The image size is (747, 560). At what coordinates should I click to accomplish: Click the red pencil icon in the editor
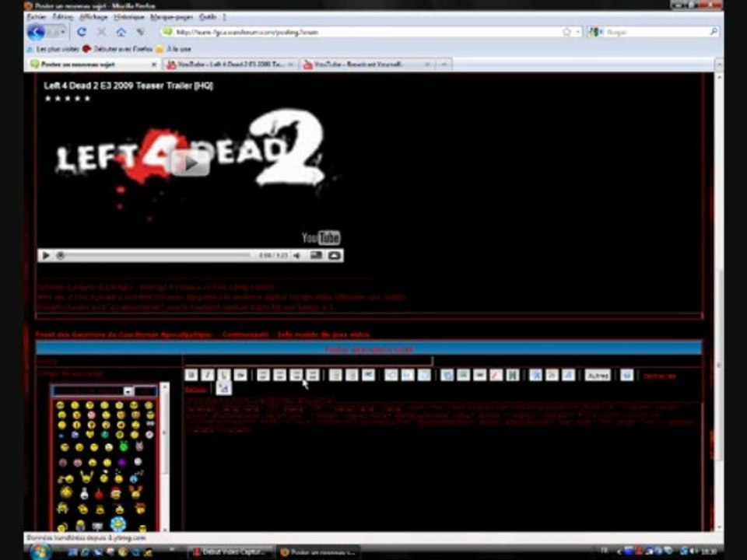pyautogui.click(x=496, y=375)
